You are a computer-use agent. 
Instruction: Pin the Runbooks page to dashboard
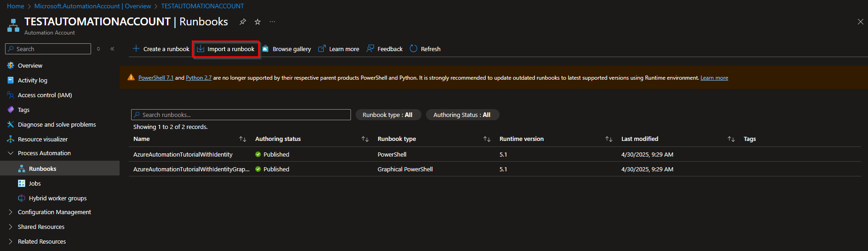tap(243, 22)
